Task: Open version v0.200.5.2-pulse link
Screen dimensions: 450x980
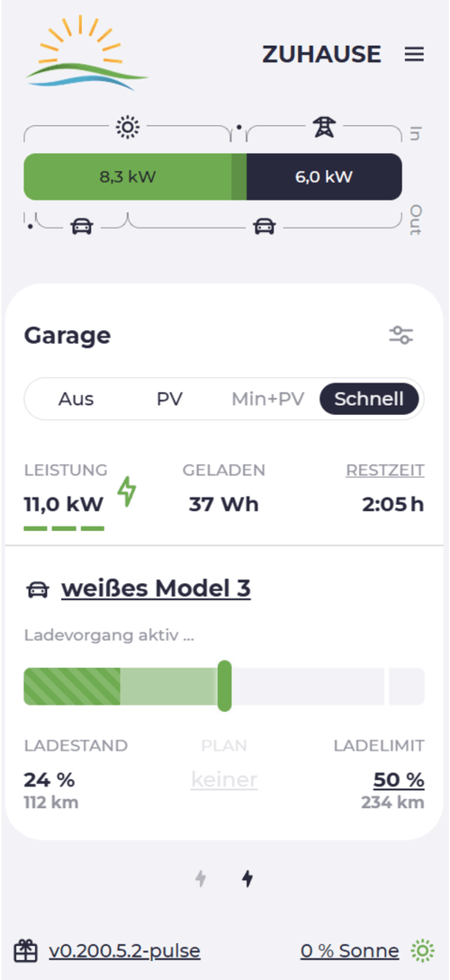Action: 124,950
